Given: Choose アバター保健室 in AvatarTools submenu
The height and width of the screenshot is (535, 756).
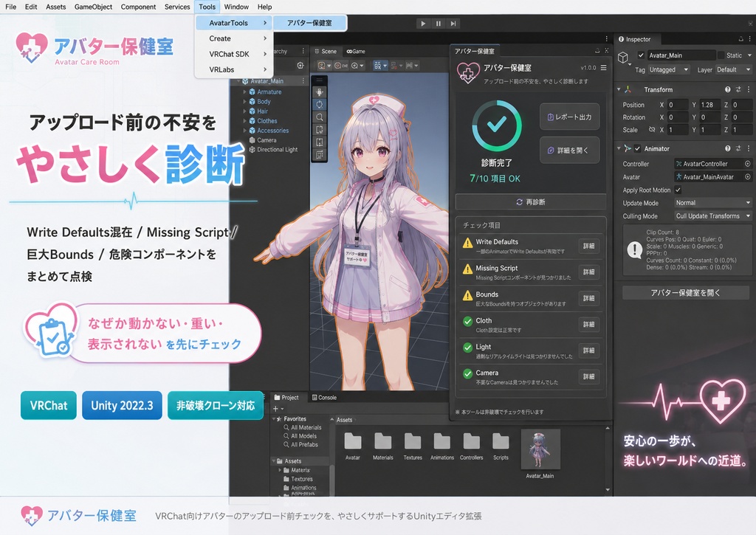Looking at the screenshot, I should pos(309,23).
